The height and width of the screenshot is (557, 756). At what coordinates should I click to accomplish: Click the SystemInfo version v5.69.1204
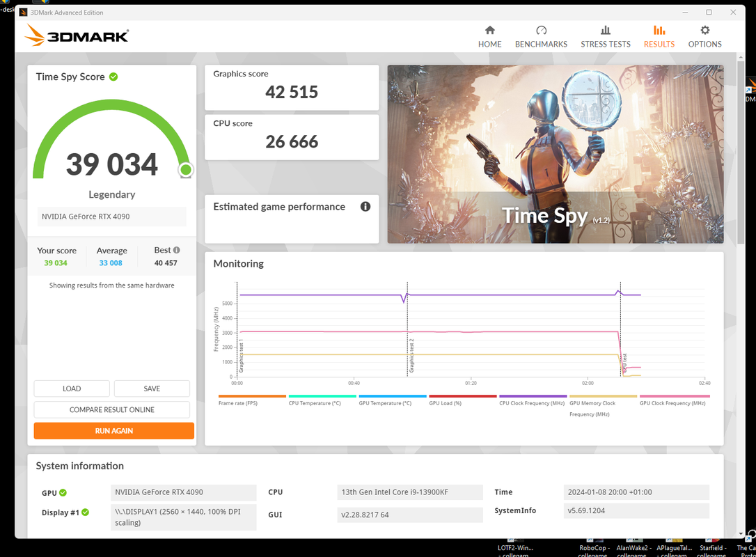(x=636, y=511)
